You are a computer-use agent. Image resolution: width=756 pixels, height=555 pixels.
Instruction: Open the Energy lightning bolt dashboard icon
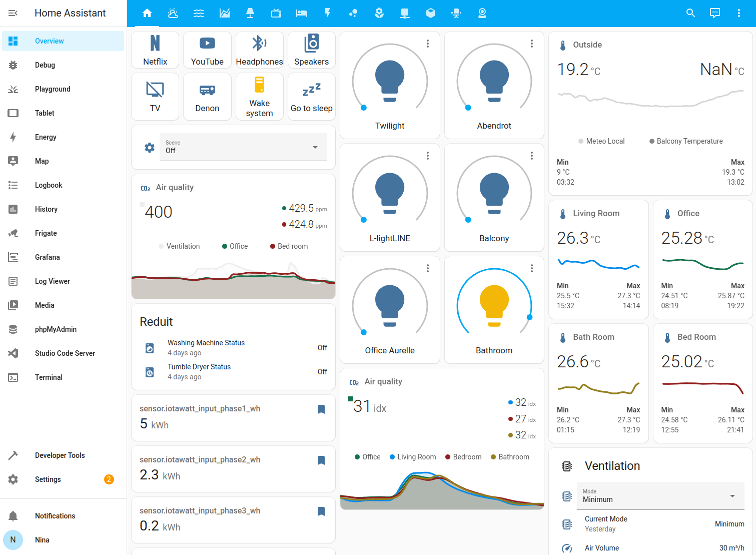[x=328, y=13]
